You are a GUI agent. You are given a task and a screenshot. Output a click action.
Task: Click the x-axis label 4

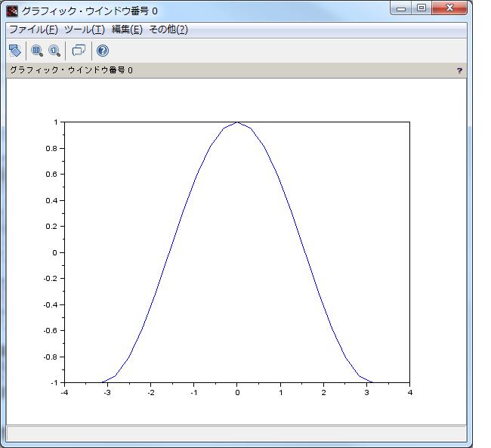[410, 393]
